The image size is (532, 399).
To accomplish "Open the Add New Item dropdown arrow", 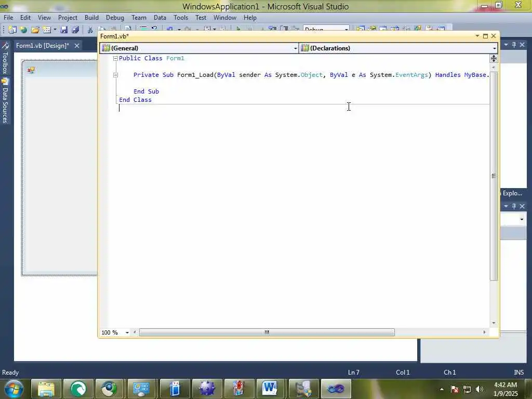I will (x=55, y=30).
